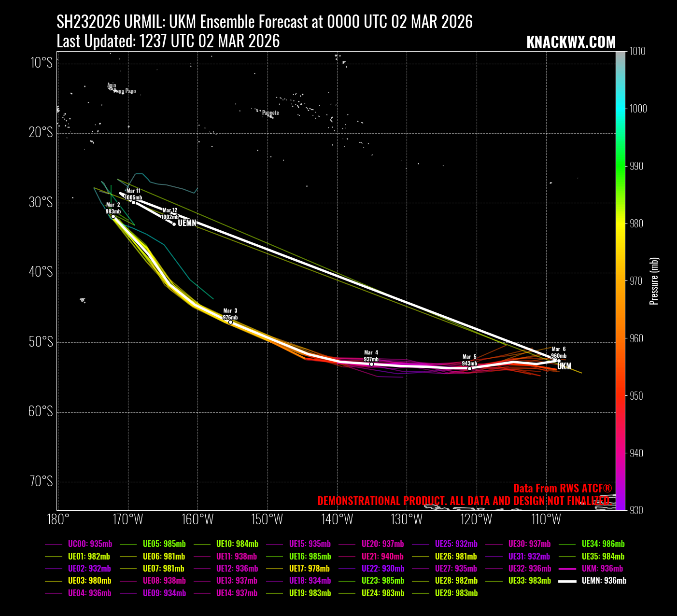Click the Mar 4 937mb track marker
This screenshot has width=677, height=616.
tap(371, 364)
